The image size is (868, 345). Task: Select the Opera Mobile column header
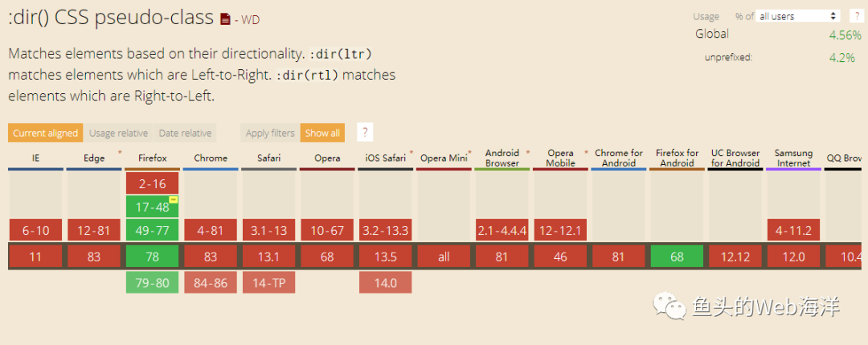[561, 158]
